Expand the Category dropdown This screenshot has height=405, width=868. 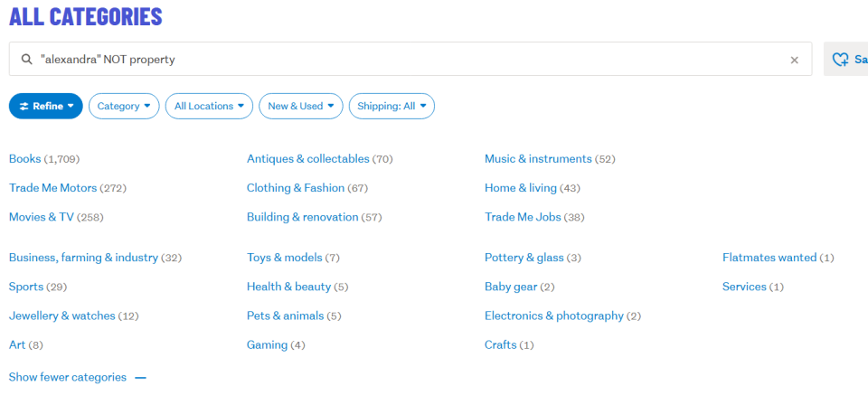click(x=124, y=106)
